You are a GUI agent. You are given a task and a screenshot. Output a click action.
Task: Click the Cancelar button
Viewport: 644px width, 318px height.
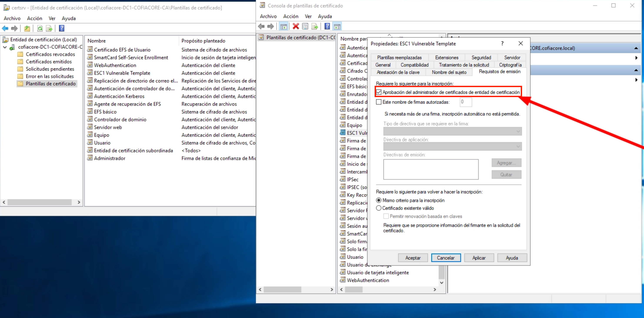(x=446, y=258)
